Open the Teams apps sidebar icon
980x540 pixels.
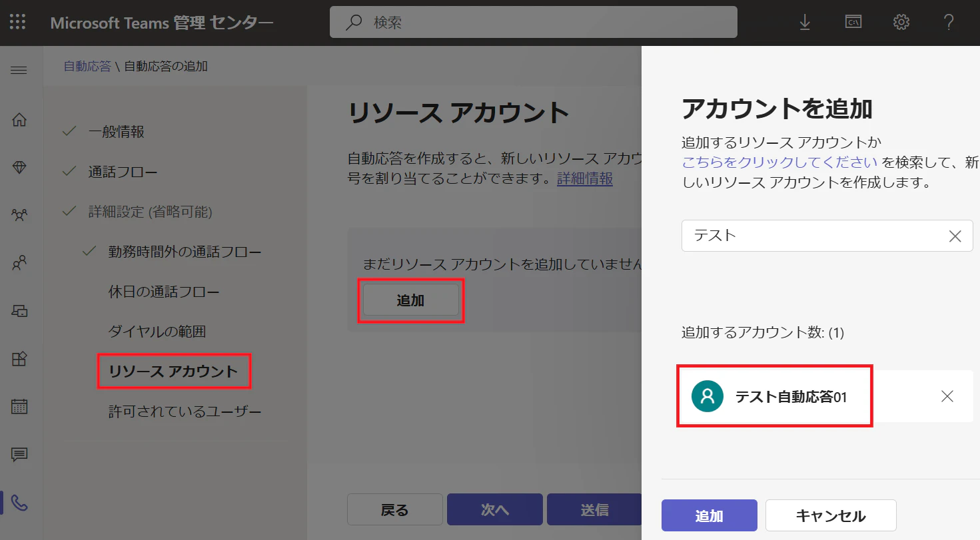[x=19, y=359]
